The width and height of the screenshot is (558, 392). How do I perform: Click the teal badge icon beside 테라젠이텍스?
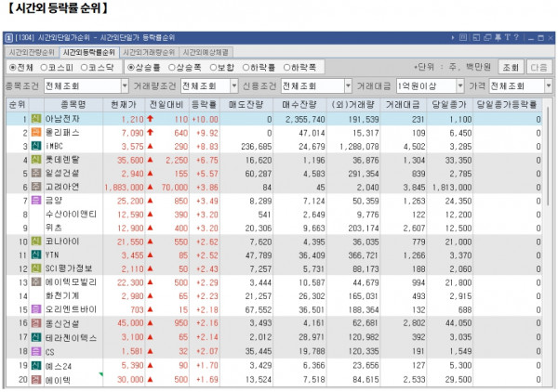[x=36, y=337]
